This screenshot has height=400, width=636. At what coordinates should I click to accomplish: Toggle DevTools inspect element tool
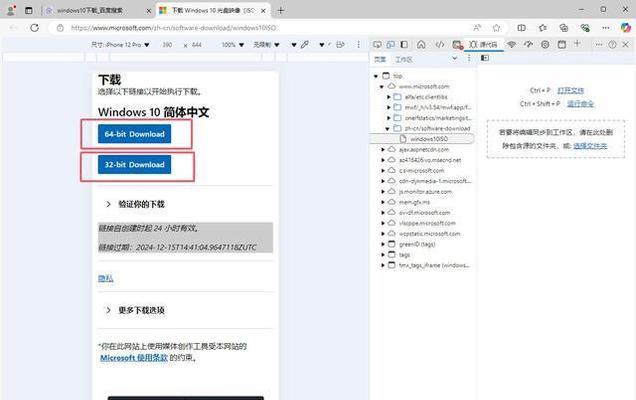(x=377, y=45)
